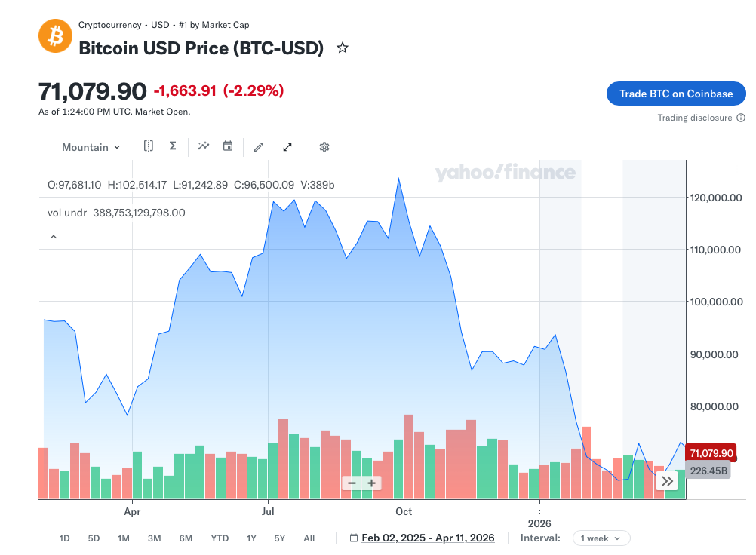Open the indicators line chart icon
The image size is (756, 555).
(204, 146)
